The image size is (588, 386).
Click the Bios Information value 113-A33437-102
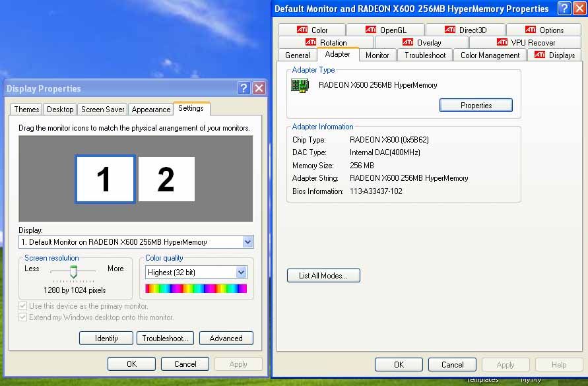pyautogui.click(x=376, y=191)
